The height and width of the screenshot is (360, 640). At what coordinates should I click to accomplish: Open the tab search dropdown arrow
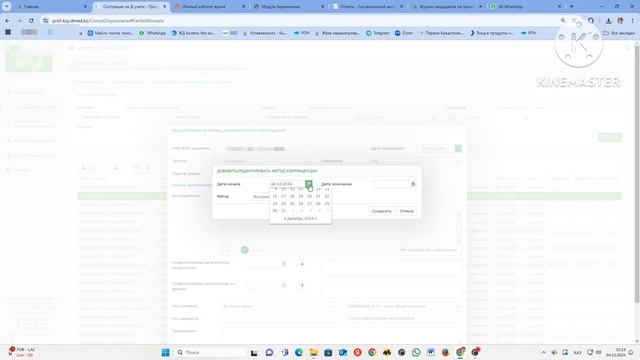[x=7, y=7]
